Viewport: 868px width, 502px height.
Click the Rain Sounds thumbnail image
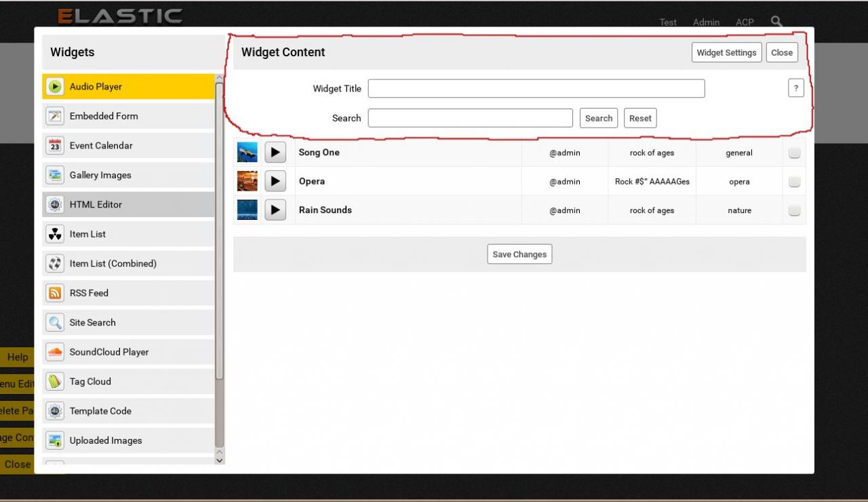tap(248, 210)
